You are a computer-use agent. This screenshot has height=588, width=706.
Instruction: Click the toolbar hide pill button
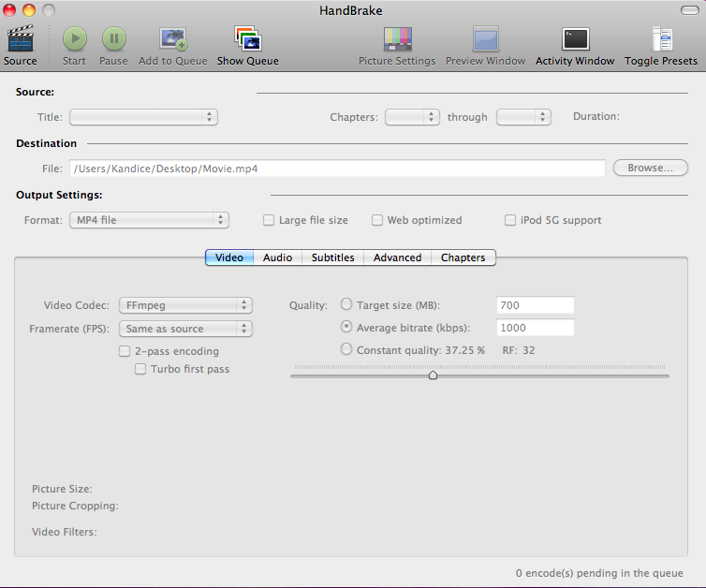[689, 10]
